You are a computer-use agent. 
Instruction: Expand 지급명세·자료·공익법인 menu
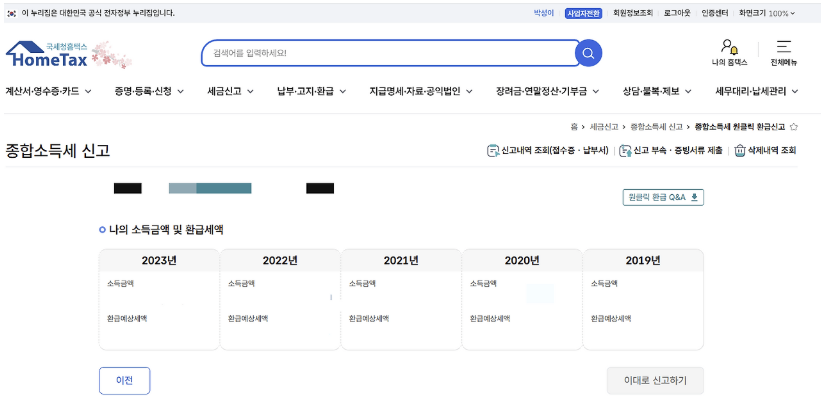(421, 92)
